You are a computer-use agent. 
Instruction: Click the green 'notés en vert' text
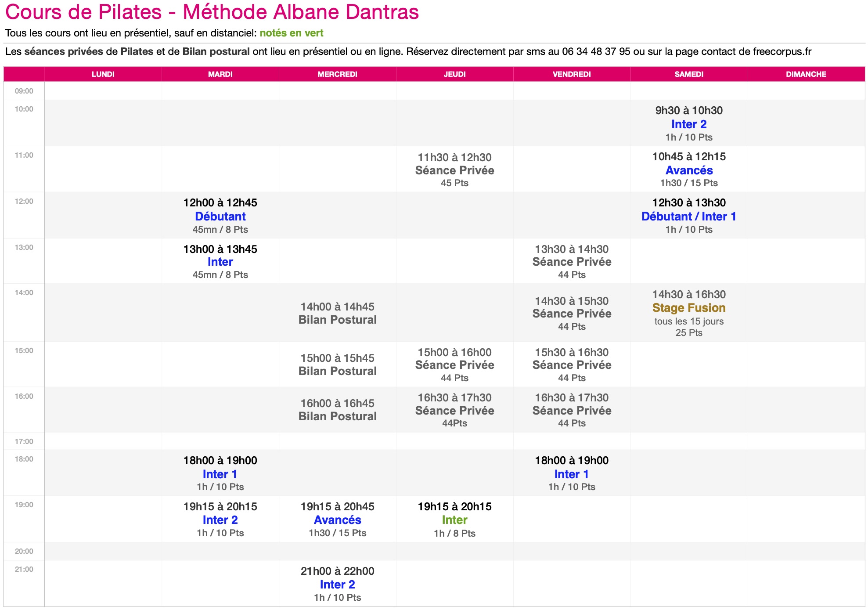click(x=292, y=33)
